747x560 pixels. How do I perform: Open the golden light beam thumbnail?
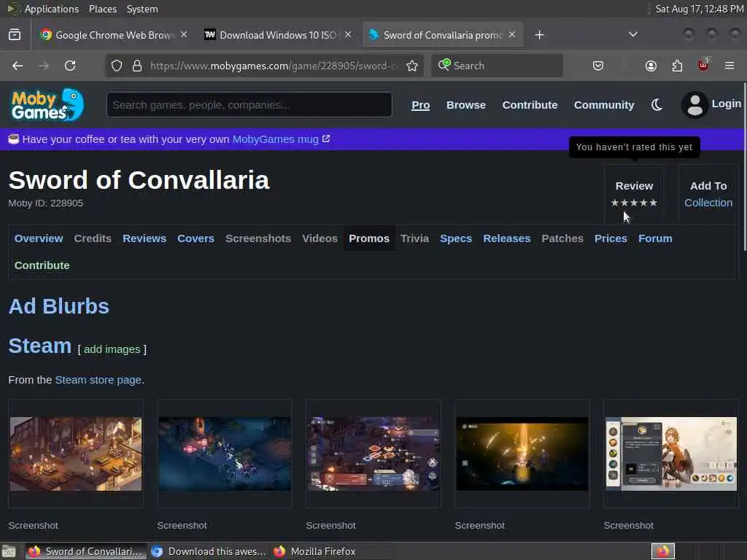pyautogui.click(x=522, y=454)
